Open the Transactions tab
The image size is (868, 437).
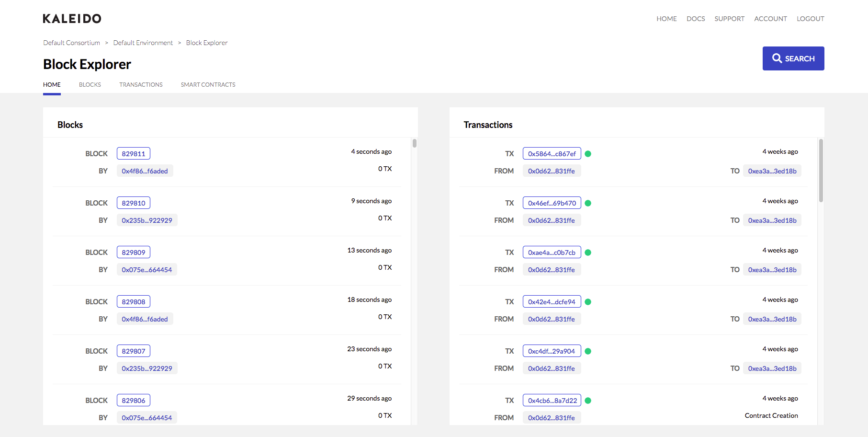coord(141,85)
